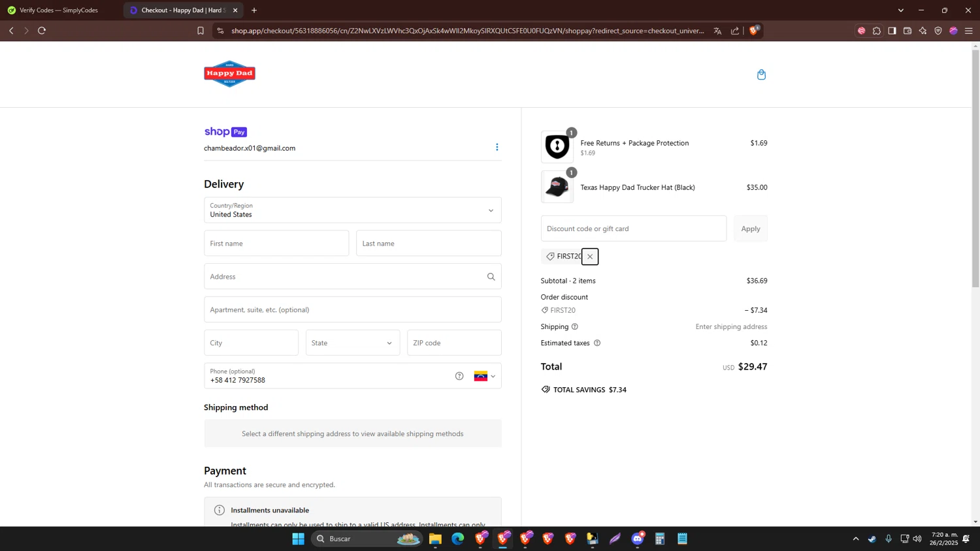This screenshot has height=551, width=980.
Task: Show hidden system tray icons
Action: click(856, 539)
